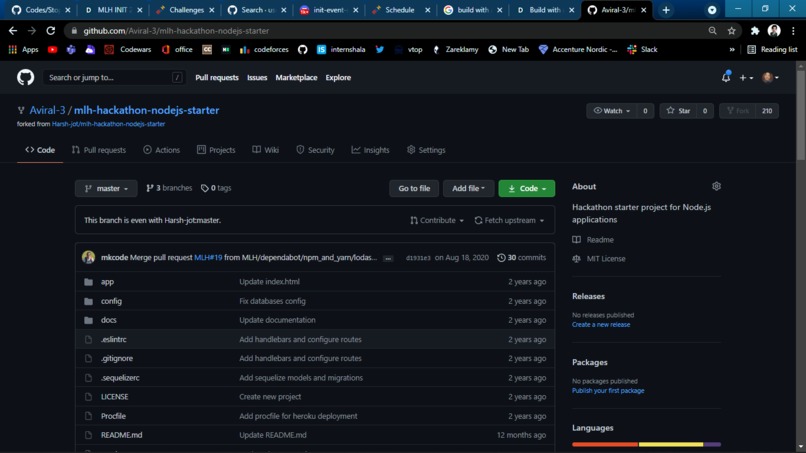Viewport: 806px width, 453px height.
Task: Bookmark this page with the star icon
Action: click(731, 31)
